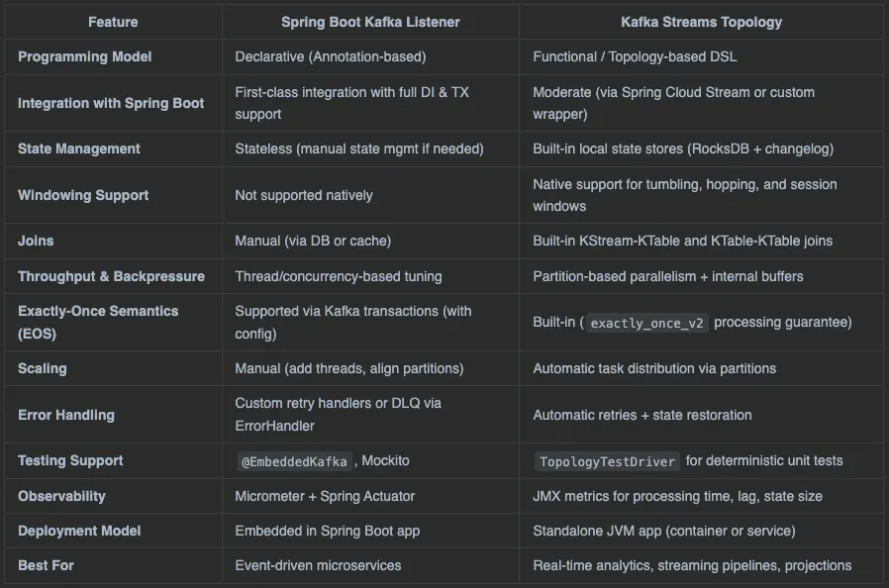Click the Windowing Support row label
The width and height of the screenshot is (889, 588).
click(x=83, y=195)
